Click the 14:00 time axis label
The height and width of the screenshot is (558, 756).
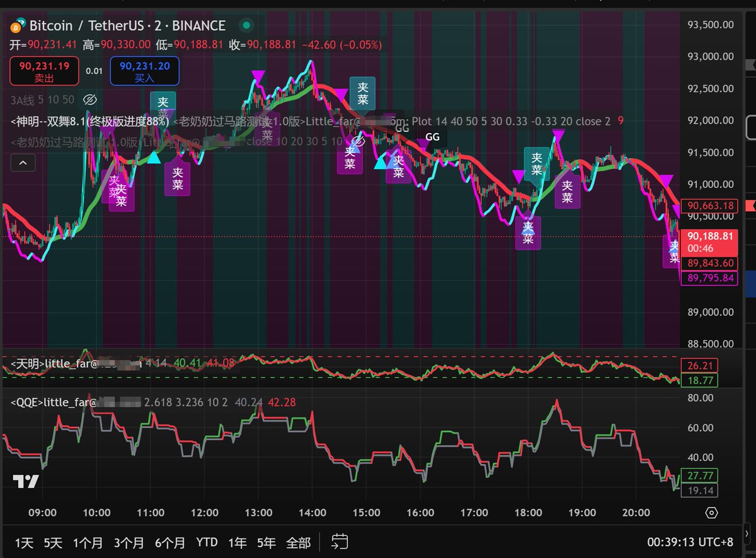(x=312, y=513)
